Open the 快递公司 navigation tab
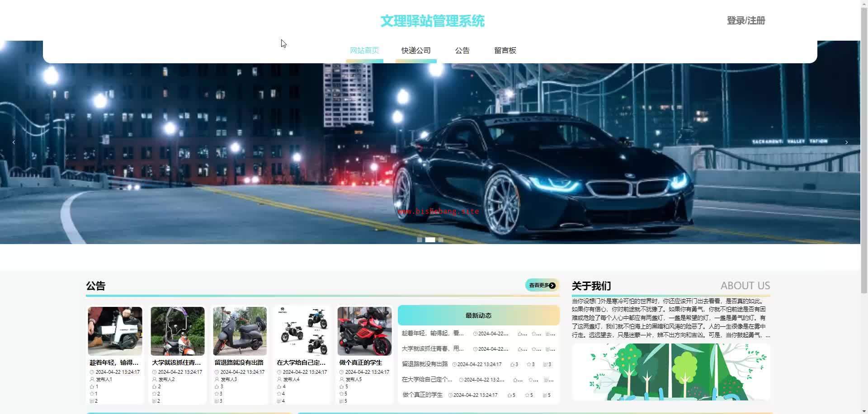 (416, 51)
